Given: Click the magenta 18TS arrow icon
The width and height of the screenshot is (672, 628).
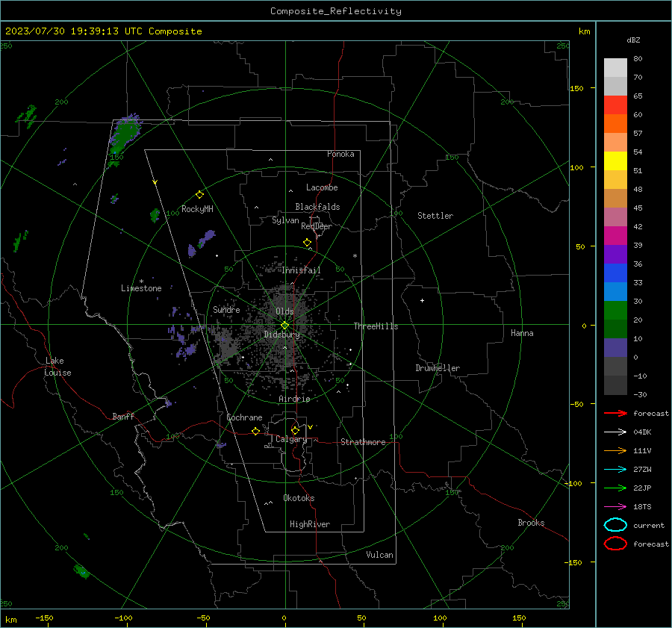Looking at the screenshot, I should coord(615,507).
